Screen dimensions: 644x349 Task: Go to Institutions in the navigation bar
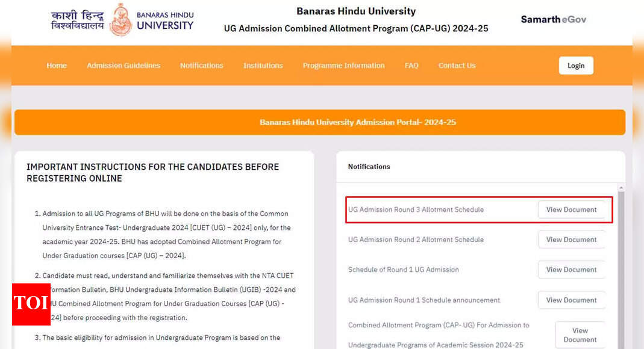pos(263,66)
